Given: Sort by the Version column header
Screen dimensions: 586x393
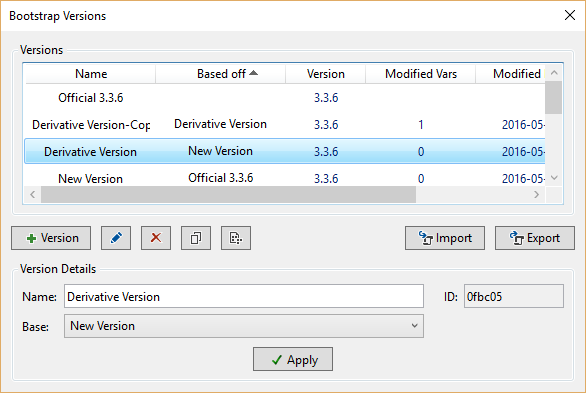Looking at the screenshot, I should [x=326, y=74].
